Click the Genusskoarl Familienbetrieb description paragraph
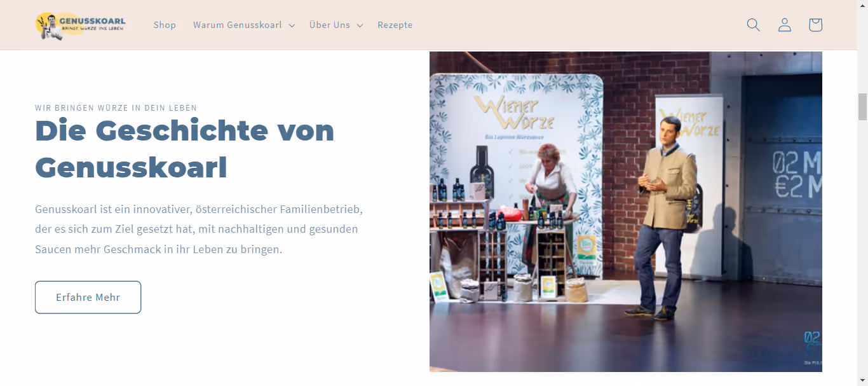The width and height of the screenshot is (868, 386). tap(199, 229)
